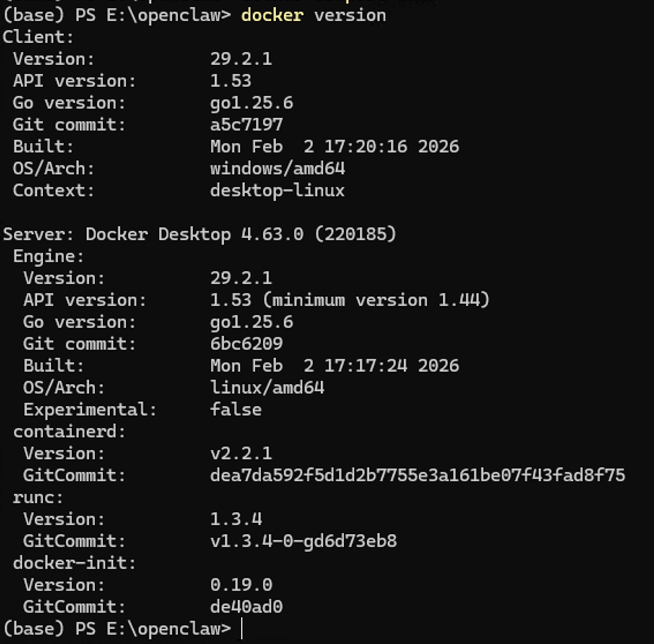Screen dimensions: 654x644
Task: Click the "runc:" section heading
Action: point(38,497)
